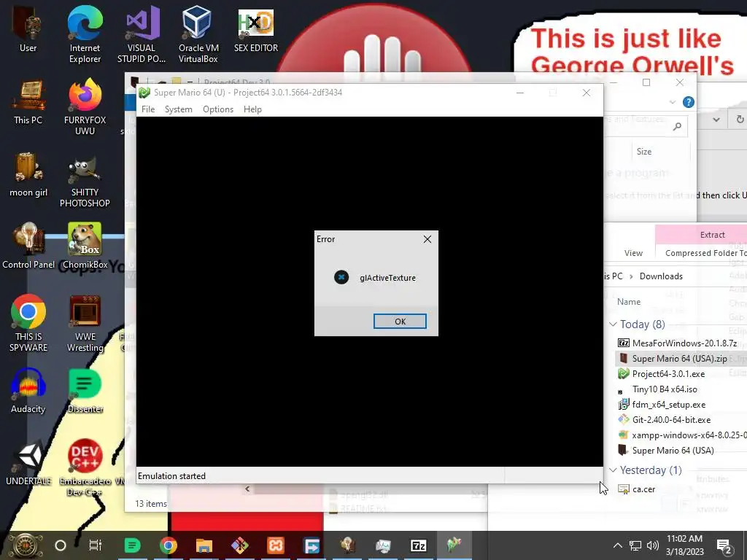
Task: Open XAMPP from the taskbar
Action: tap(275, 545)
